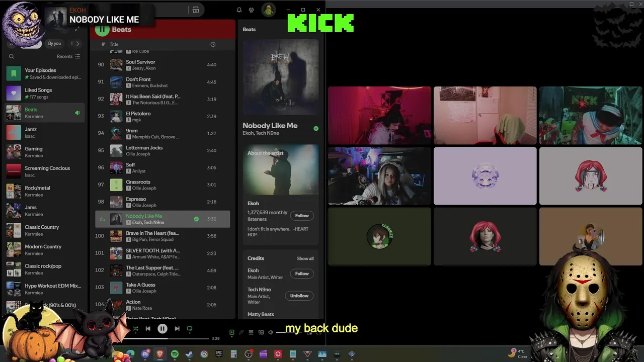Pause the Beats playlist with green header button
Image resolution: width=644 pixels, height=362 pixels.
(x=102, y=29)
